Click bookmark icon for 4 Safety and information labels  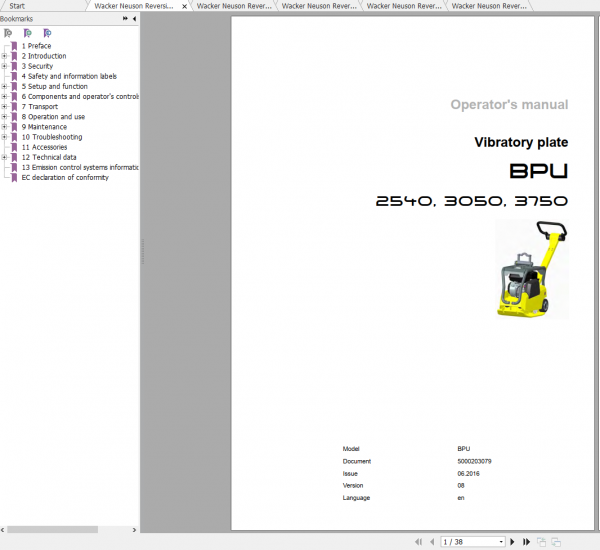pos(15,76)
